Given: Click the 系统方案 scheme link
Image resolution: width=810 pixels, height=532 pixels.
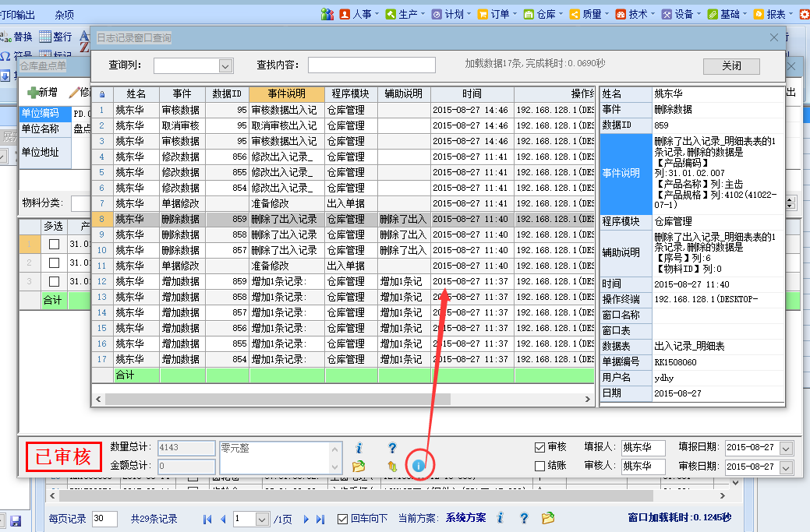Looking at the screenshot, I should click(466, 518).
